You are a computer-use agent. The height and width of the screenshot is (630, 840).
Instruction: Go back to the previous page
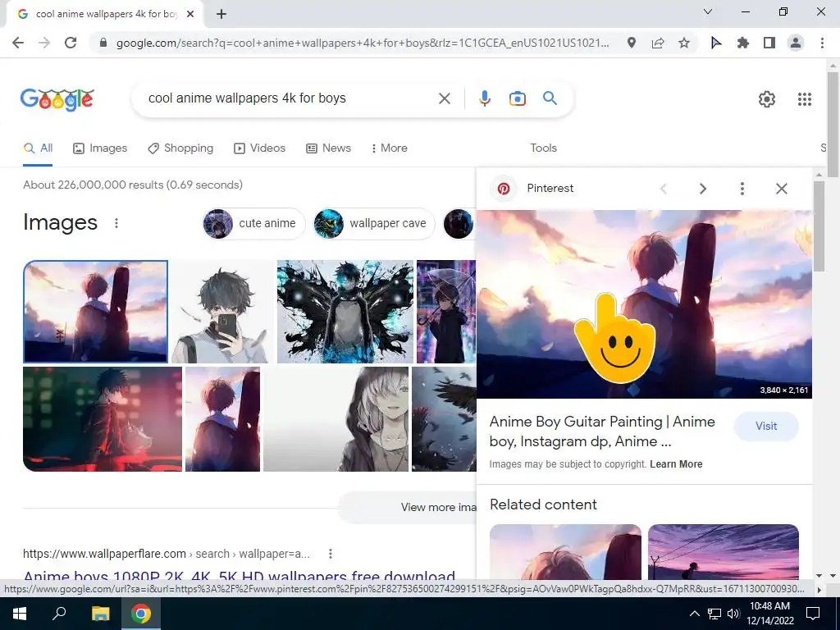[18, 43]
